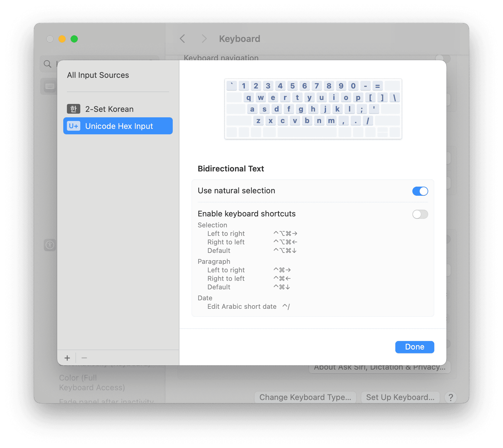Select Unicode Hex Input source
This screenshot has height=448, width=503.
coord(119,126)
